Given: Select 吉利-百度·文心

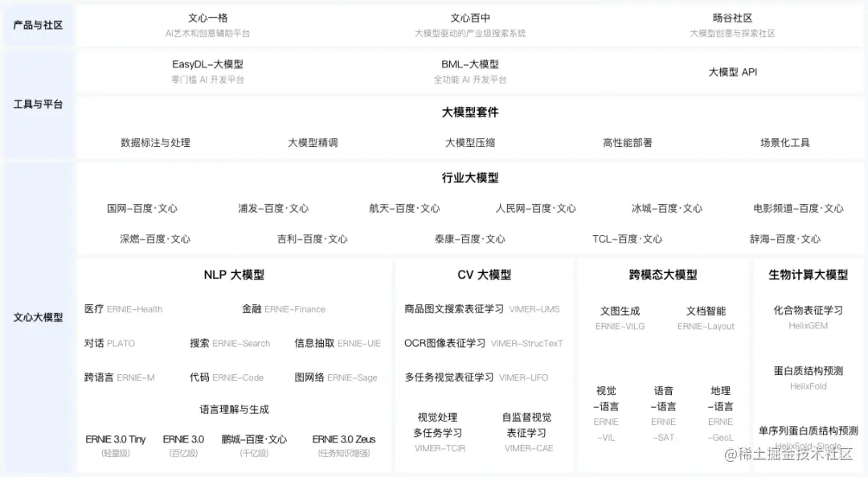Looking at the screenshot, I should click(x=312, y=239).
